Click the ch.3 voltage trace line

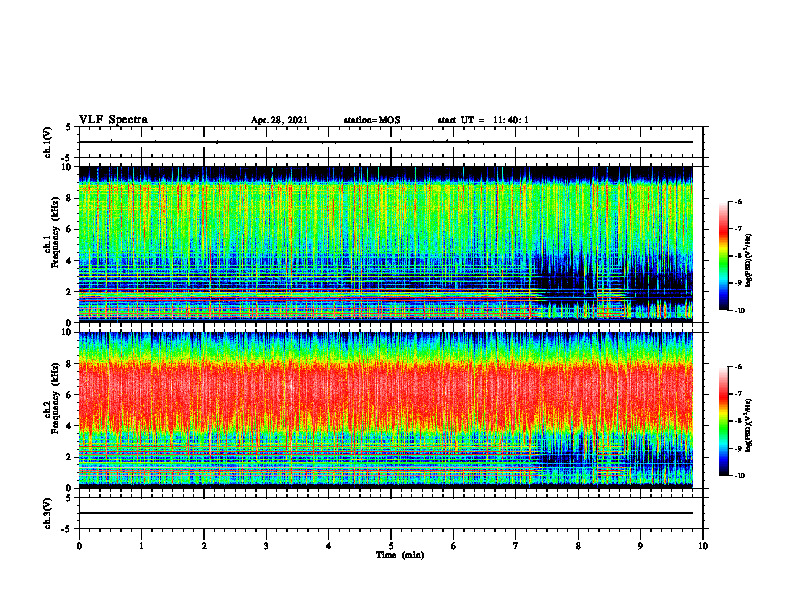click(x=386, y=513)
